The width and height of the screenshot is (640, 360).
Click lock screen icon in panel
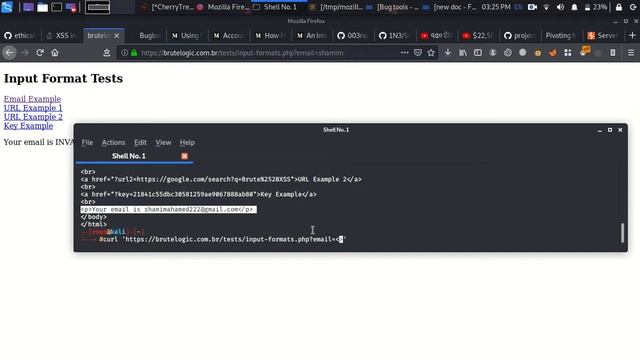[619, 7]
